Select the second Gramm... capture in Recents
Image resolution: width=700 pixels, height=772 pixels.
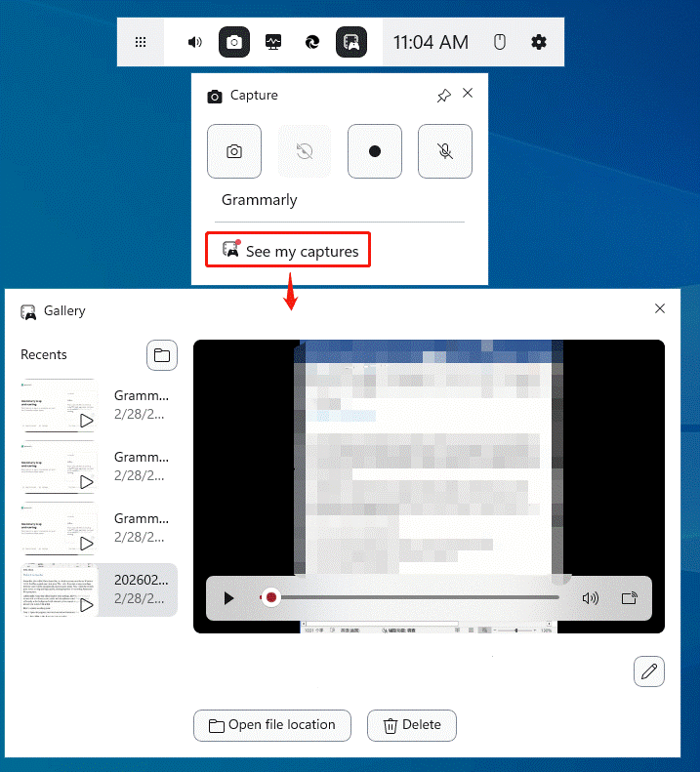pyautogui.click(x=99, y=467)
